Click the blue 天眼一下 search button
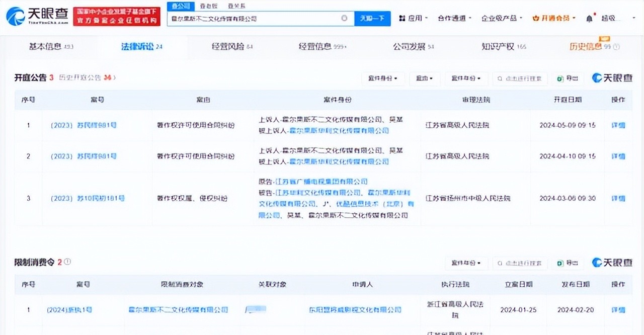The image size is (644, 335). coord(372,19)
